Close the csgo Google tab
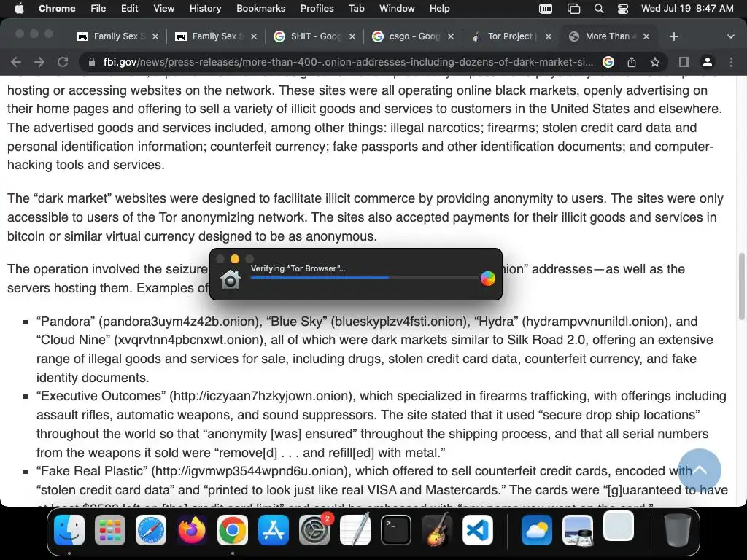 pos(451,36)
